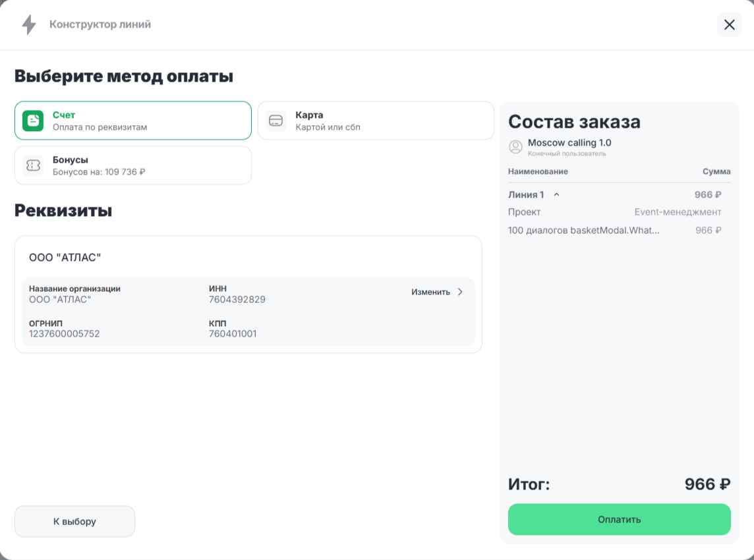Click the ИНН number 7604392829
754x560 pixels.
click(x=237, y=300)
